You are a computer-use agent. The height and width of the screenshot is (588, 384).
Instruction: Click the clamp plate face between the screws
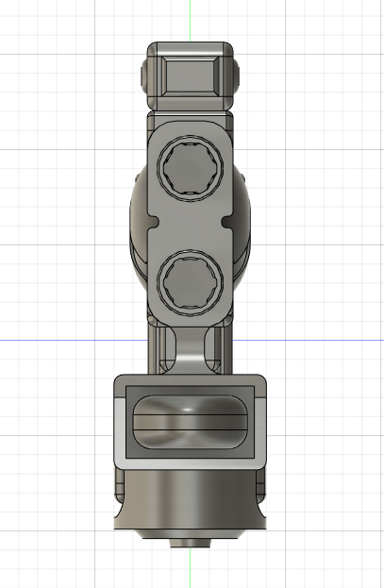pyautogui.click(x=191, y=225)
